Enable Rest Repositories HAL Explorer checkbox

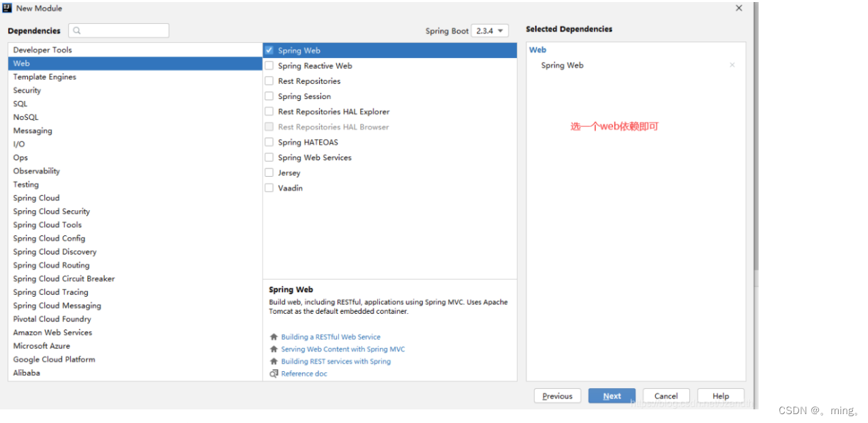pos(269,111)
